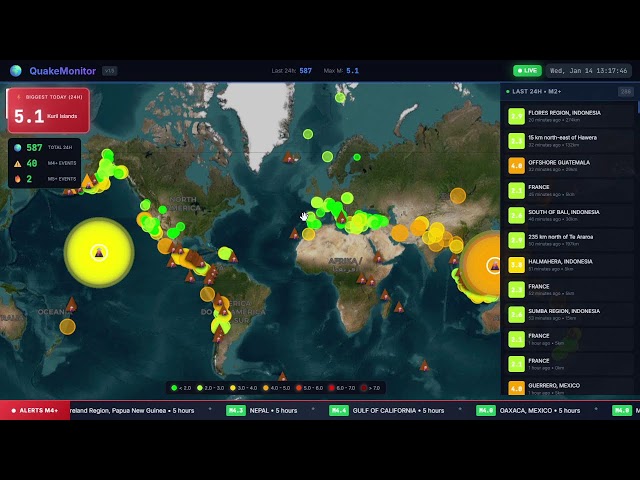640x480 pixels.
Task: Click the earthquake list scrollbar
Action: pos(638,107)
